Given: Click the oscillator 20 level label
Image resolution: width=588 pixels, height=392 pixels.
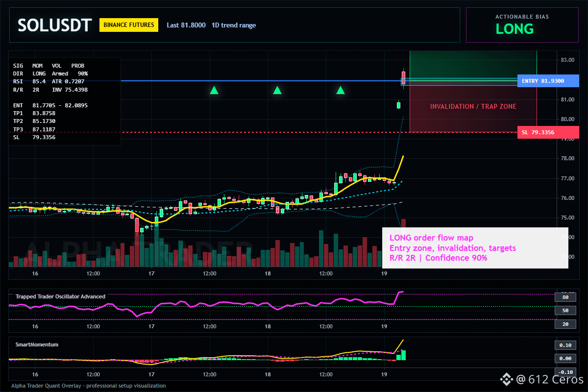Looking at the screenshot, I should 565,324.
